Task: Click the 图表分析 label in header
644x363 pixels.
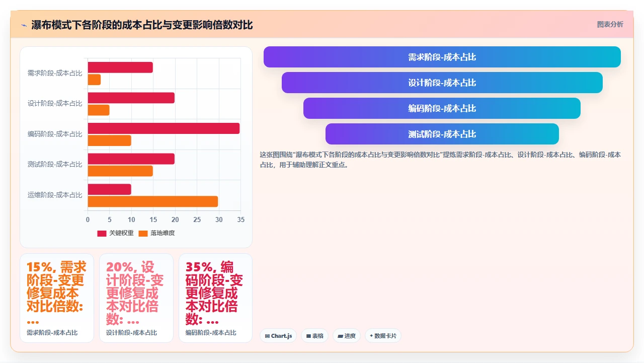Action: point(610,25)
